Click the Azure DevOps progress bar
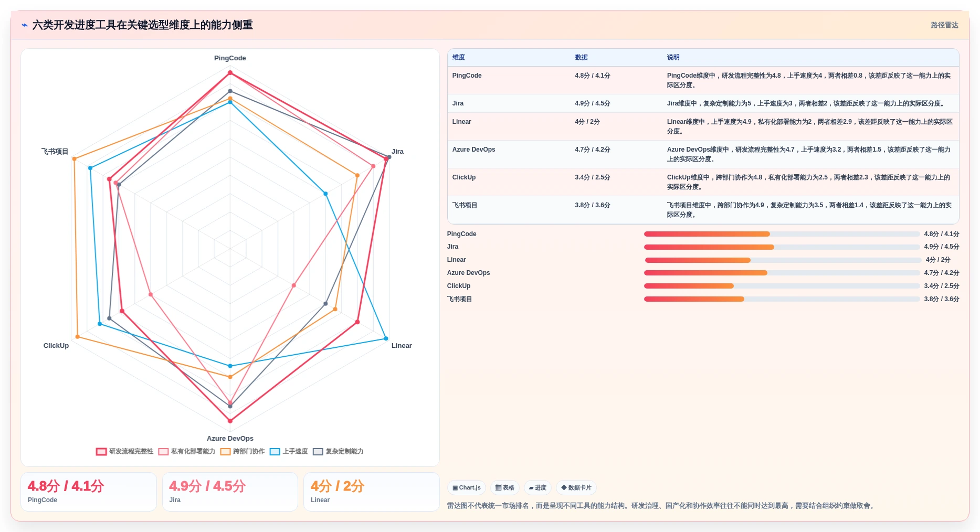Screen dimensions: 980x532 782,273
